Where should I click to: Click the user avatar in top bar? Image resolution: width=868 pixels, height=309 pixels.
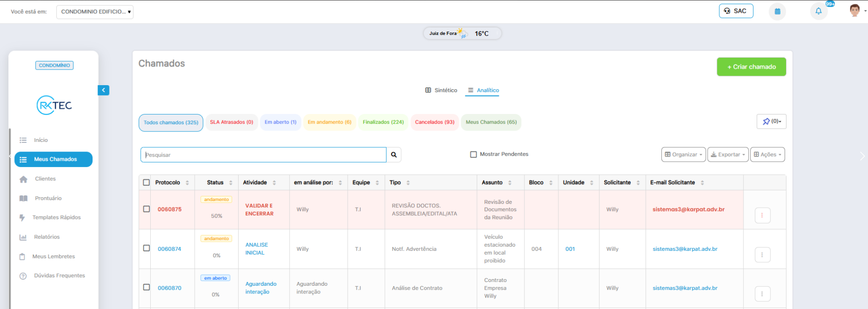point(854,11)
